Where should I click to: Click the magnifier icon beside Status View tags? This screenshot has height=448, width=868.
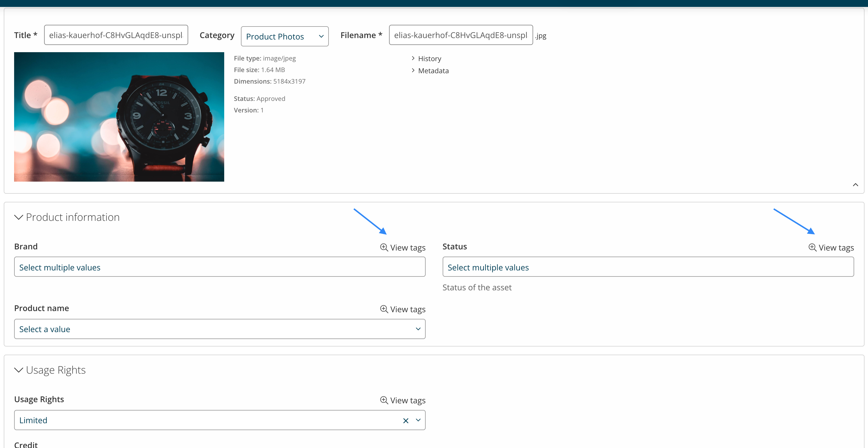click(812, 247)
